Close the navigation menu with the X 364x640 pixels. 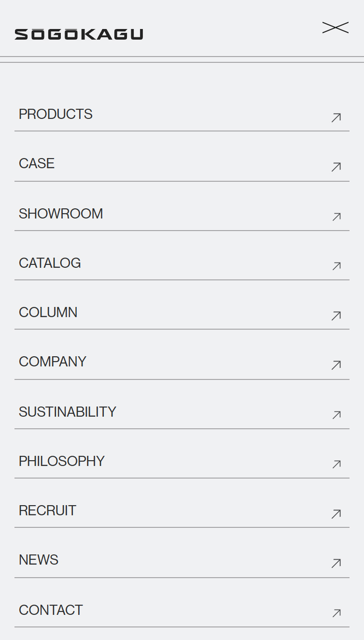click(x=336, y=28)
